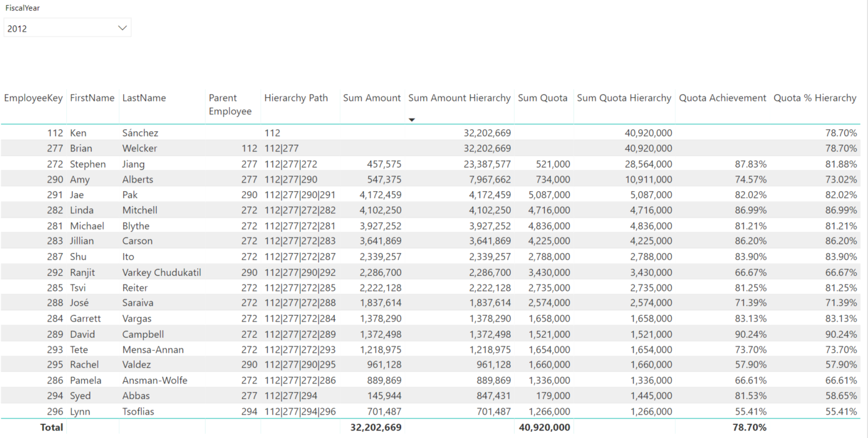The image size is (868, 438).
Task: Select the first name 'Syed'
Action: [x=80, y=396]
